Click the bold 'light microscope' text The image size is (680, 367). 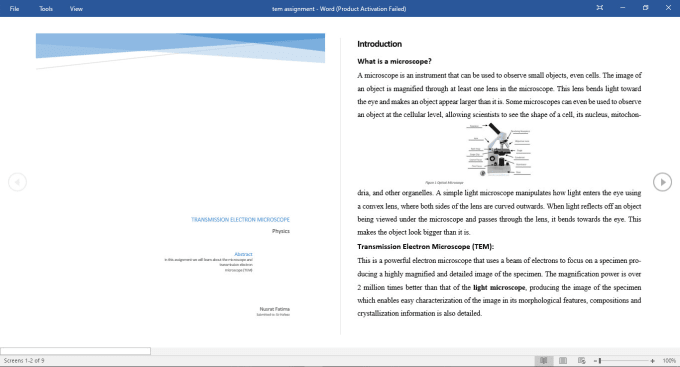coord(499,287)
